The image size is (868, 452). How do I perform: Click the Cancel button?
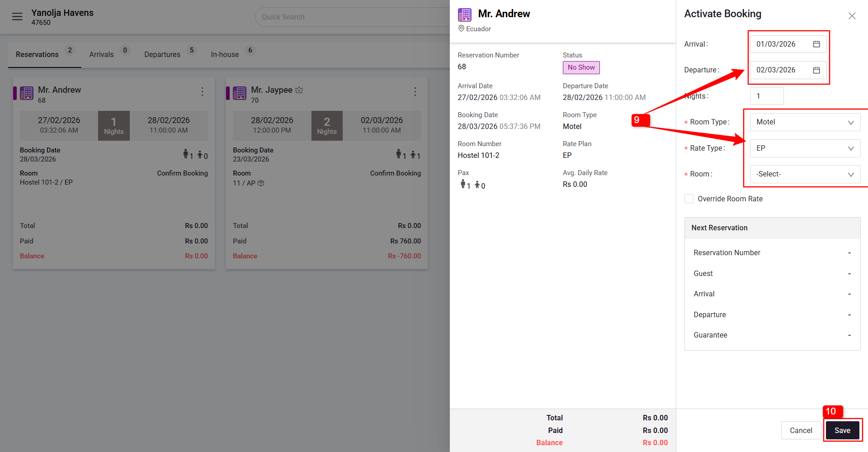pyautogui.click(x=801, y=430)
